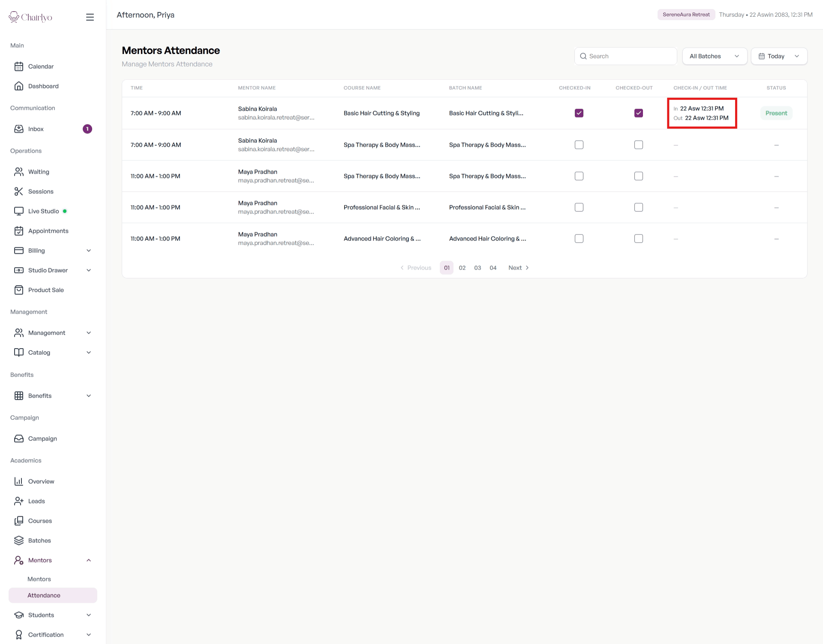Image resolution: width=823 pixels, height=644 pixels.
Task: Open Leads user-plus icon
Action: [x=19, y=501]
